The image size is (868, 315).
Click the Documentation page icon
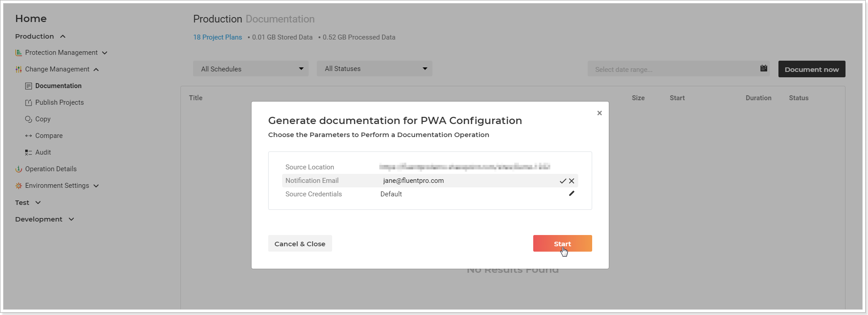coord(29,86)
